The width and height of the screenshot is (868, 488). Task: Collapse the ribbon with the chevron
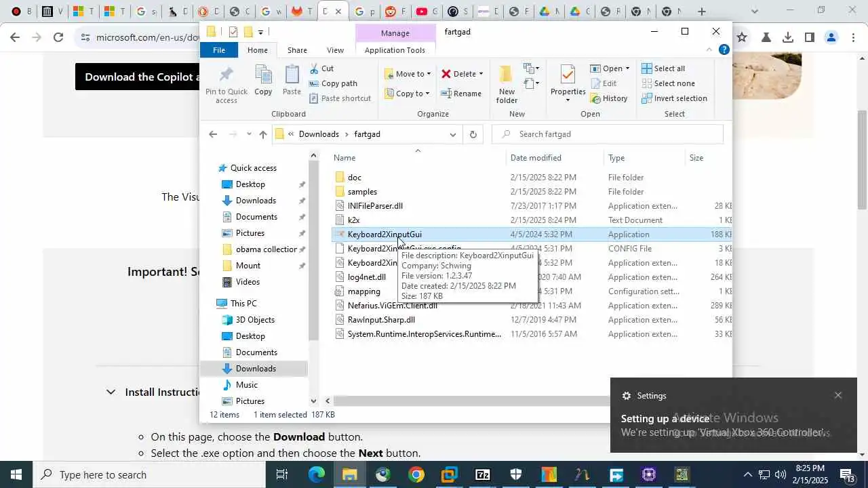pyautogui.click(x=709, y=49)
